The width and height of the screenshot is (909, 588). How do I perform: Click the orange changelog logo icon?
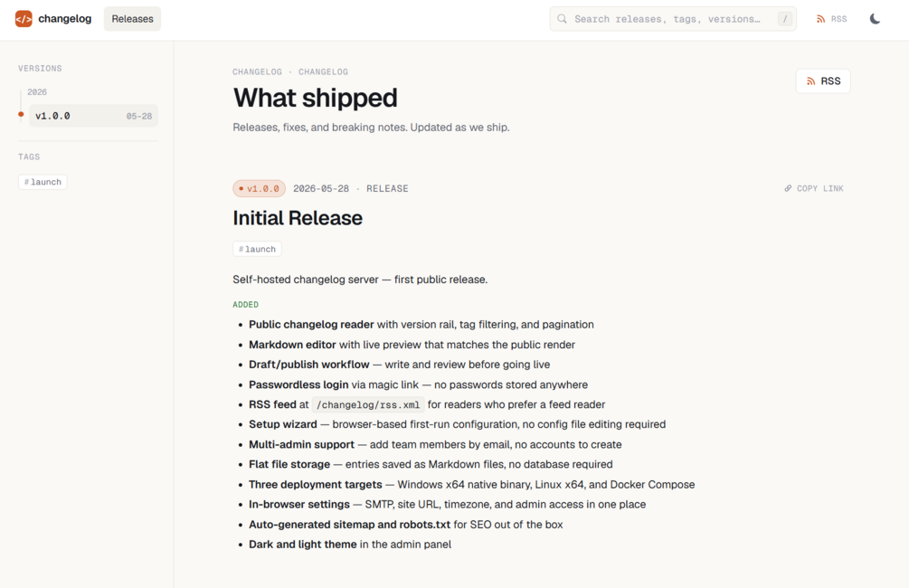coord(24,19)
